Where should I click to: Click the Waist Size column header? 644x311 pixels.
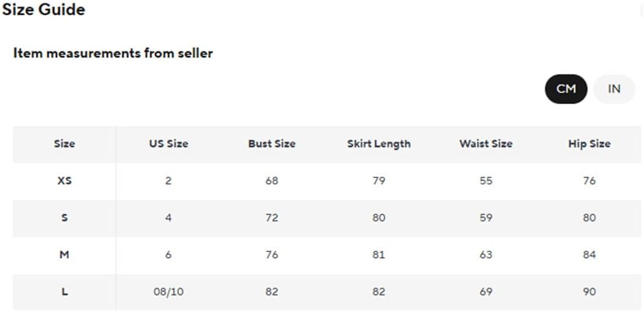486,143
